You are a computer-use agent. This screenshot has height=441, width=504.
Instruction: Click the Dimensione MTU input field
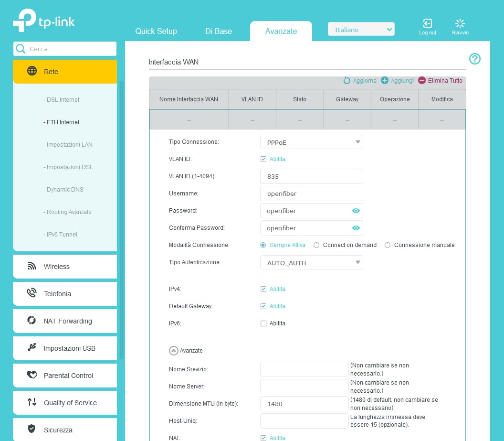[x=304, y=404]
